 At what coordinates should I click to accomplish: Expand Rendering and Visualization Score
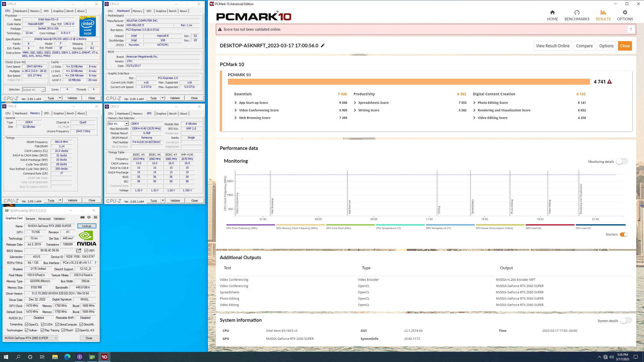coord(474,110)
